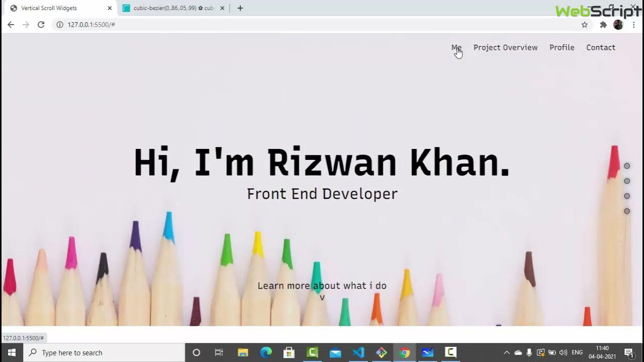644x362 pixels.
Task: Bookmark this page with the star icon
Action: pyautogui.click(x=585, y=25)
